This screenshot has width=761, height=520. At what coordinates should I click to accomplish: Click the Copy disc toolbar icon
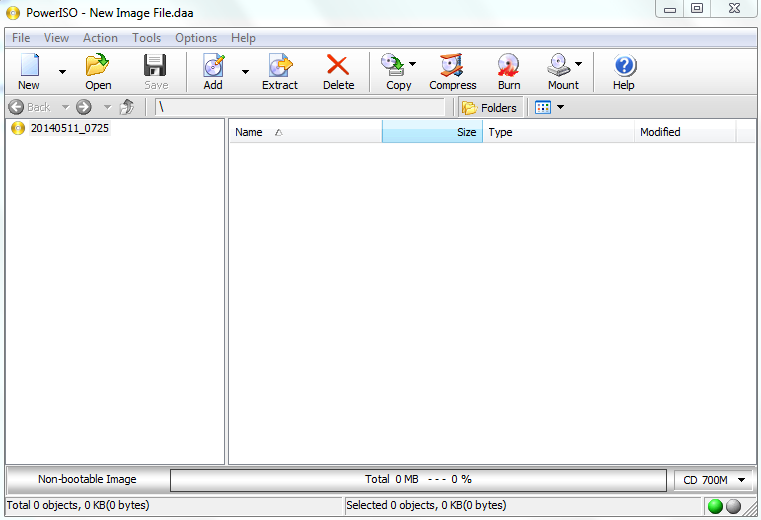pos(393,65)
